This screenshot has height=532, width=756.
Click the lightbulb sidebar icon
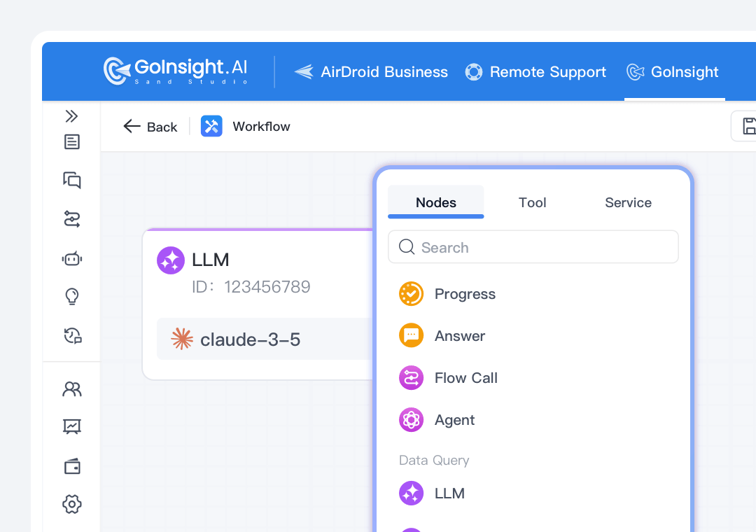pos(71,297)
